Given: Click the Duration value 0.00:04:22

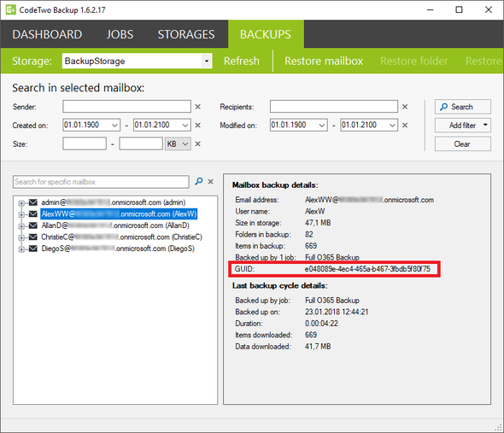Looking at the screenshot, I should pyautogui.click(x=321, y=324).
